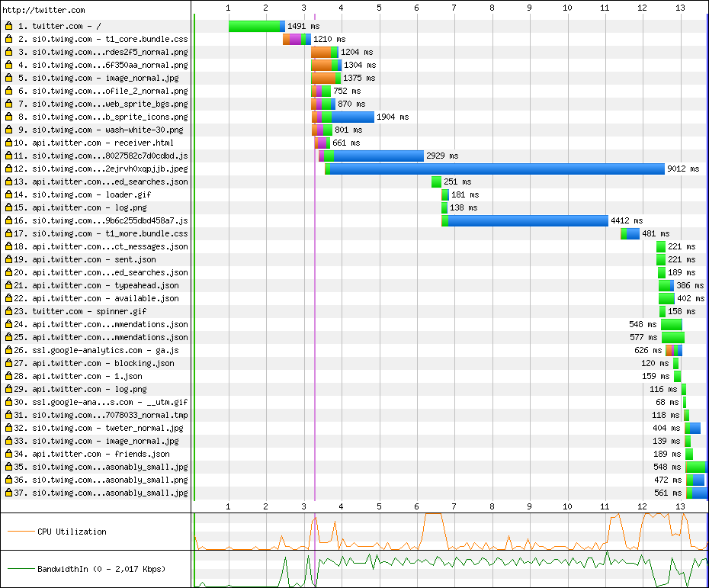Click the padlock beside receiver.html
This screenshot has height=588, width=709.
click(x=8, y=143)
